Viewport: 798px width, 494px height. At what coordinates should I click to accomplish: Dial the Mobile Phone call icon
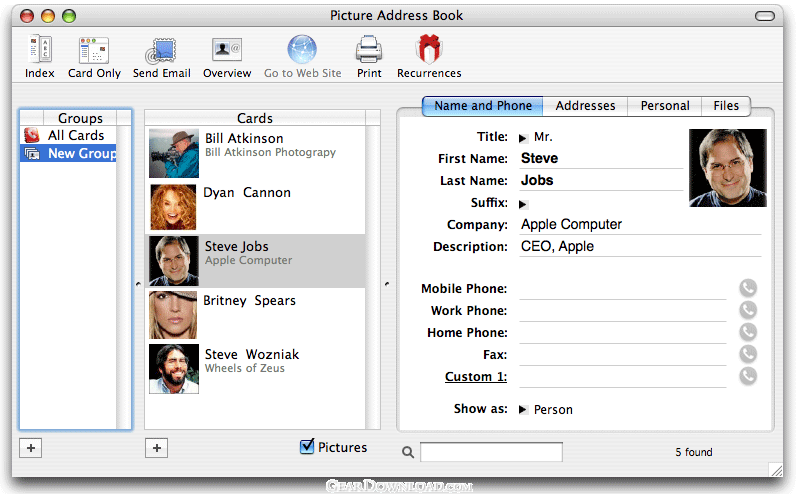point(748,288)
